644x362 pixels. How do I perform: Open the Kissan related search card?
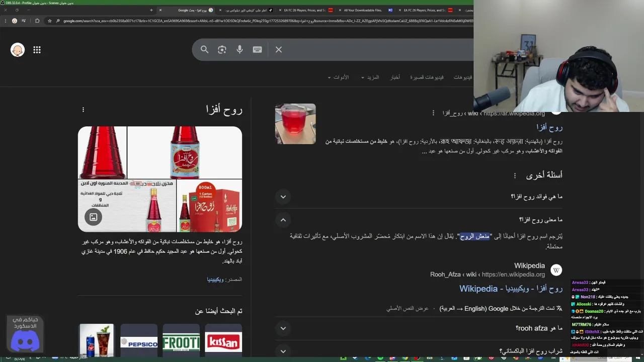click(223, 340)
